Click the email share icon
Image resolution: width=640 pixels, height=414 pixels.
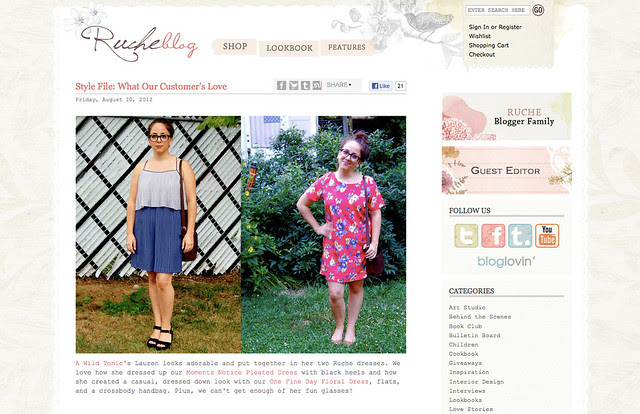pos(293,85)
